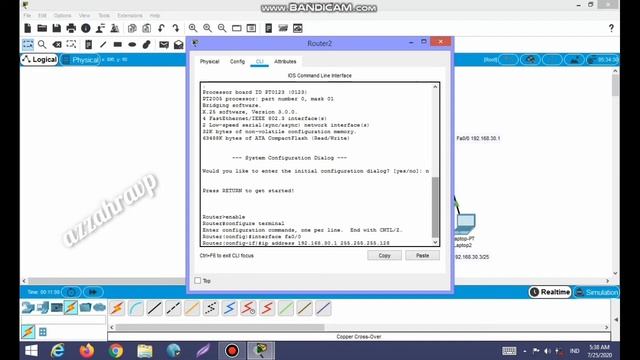This screenshot has width=640, height=360.
Task: Click the CLI terminal vertical scrollbar thumb
Action: coord(435,207)
